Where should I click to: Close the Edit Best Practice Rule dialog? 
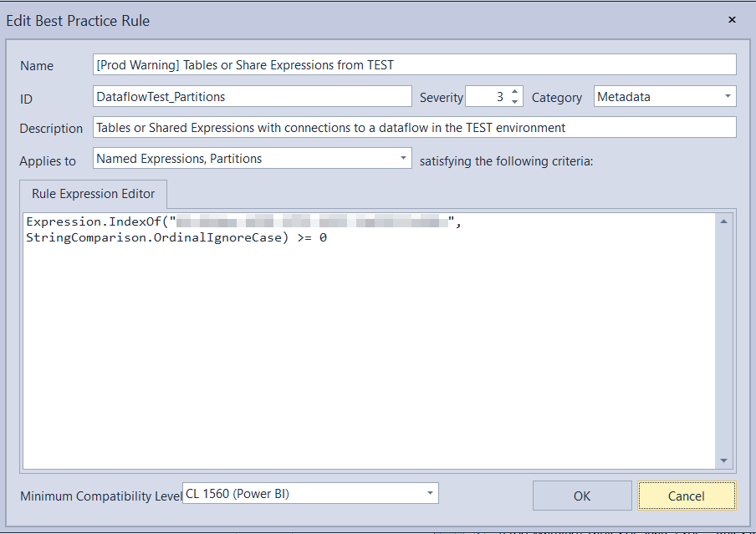[x=732, y=19]
